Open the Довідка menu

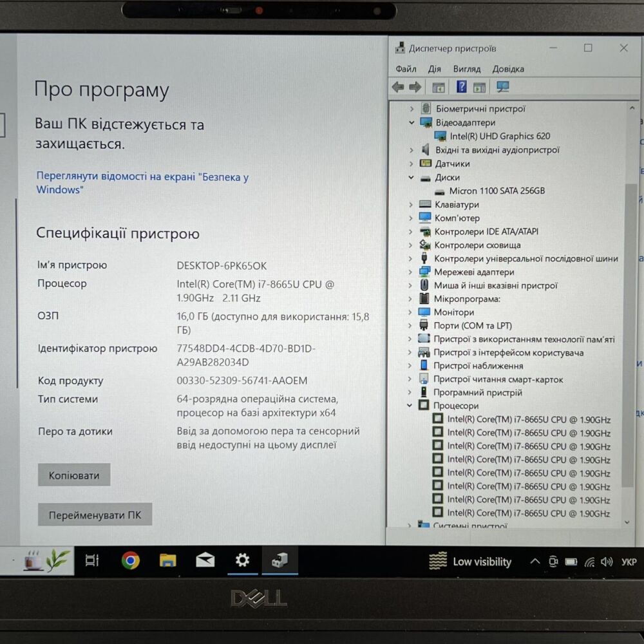pos(508,69)
